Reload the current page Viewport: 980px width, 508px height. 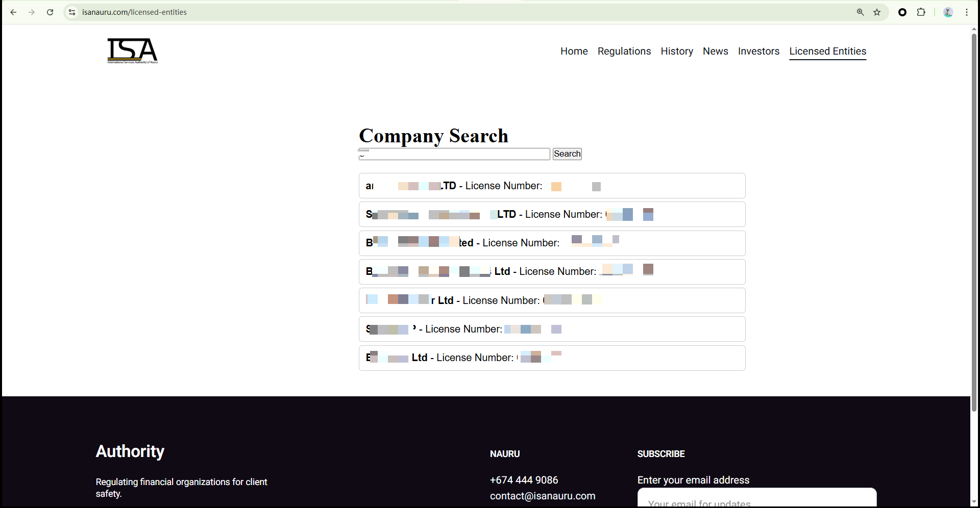(50, 12)
